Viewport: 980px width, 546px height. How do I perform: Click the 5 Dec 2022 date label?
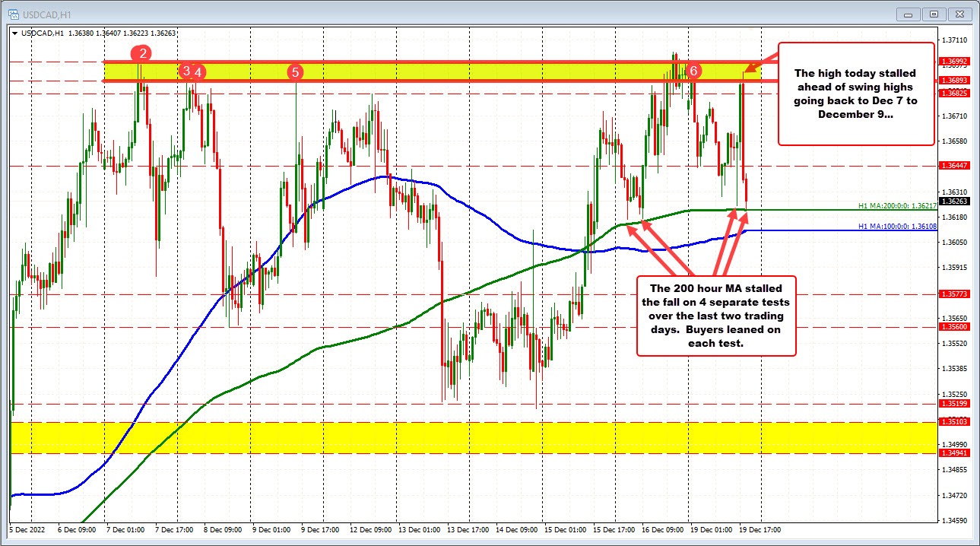[x=27, y=529]
